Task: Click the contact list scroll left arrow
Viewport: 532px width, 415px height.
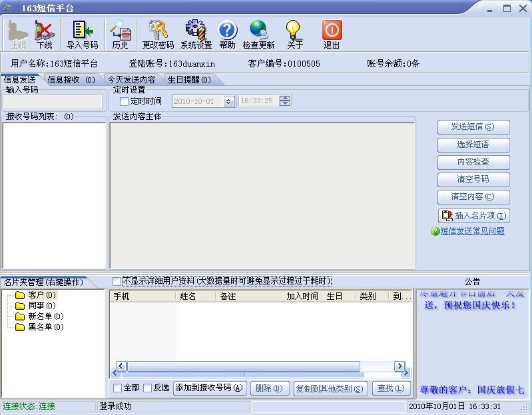Action: point(121,366)
